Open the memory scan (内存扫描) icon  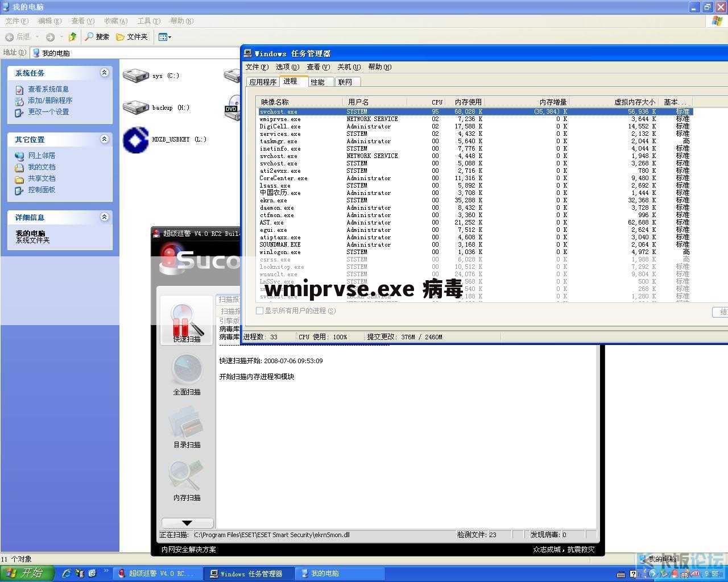pos(187,476)
